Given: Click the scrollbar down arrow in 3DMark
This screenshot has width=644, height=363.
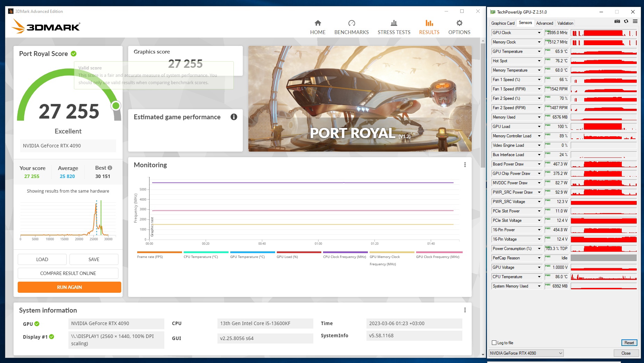Looking at the screenshot, I should (x=483, y=354).
